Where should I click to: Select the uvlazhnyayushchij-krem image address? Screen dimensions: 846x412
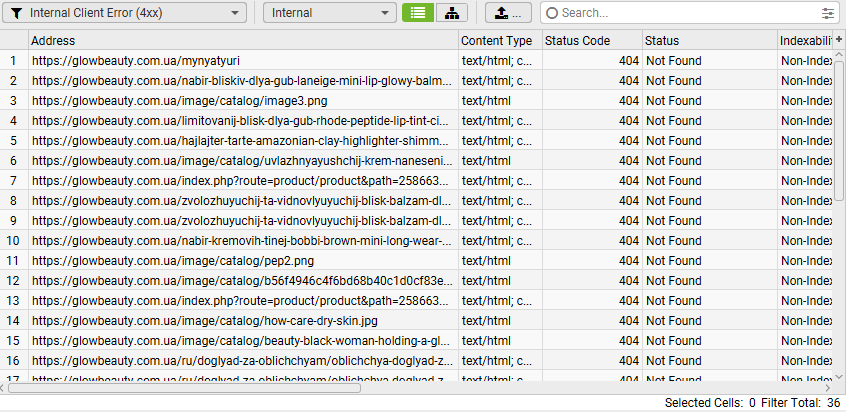pyautogui.click(x=242, y=161)
